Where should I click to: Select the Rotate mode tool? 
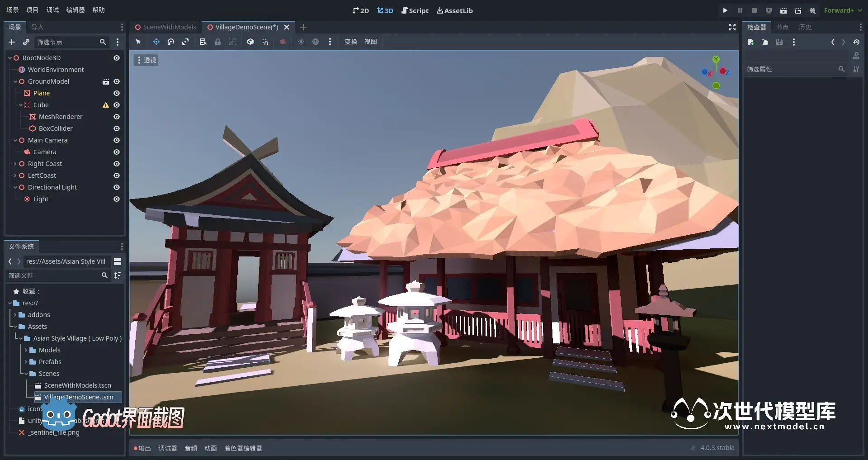(x=171, y=42)
